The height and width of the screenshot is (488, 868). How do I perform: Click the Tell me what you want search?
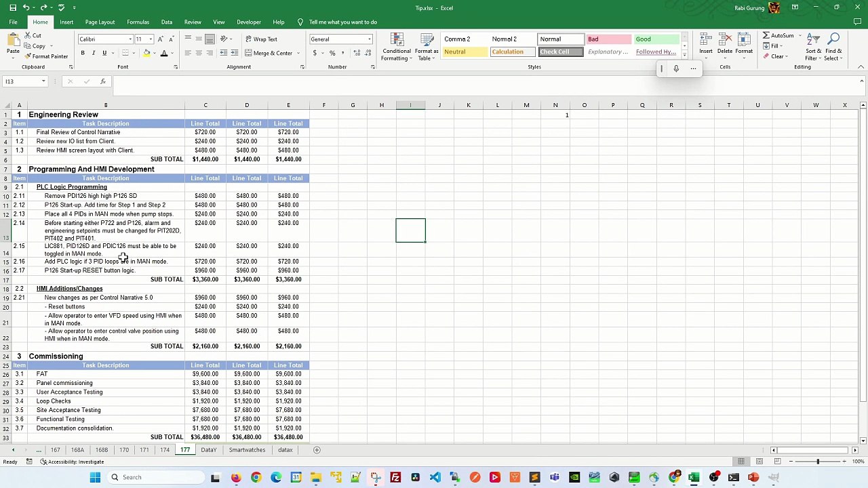(x=343, y=22)
